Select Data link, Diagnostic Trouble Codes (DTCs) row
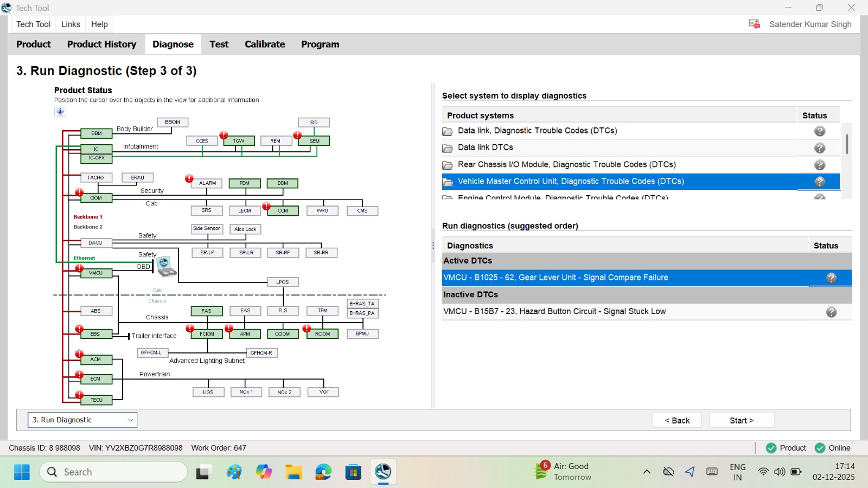 point(641,131)
